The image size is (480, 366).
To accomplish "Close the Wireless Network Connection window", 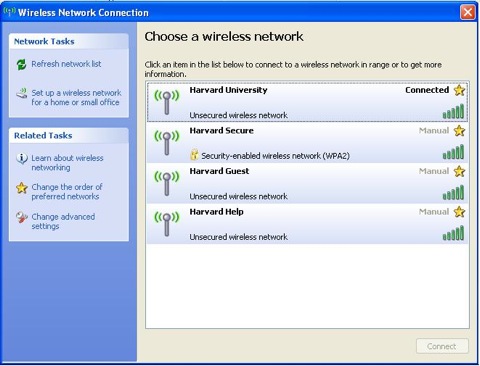I will point(468,12).
